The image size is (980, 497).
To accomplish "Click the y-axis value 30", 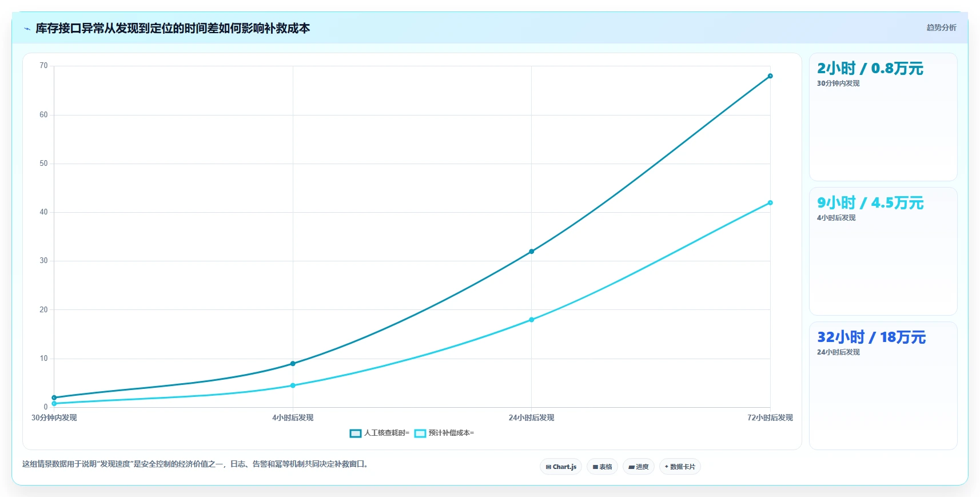I will 43,261.
